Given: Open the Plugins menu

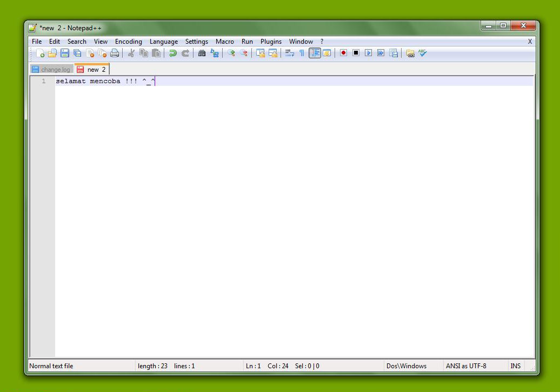Looking at the screenshot, I should point(271,42).
